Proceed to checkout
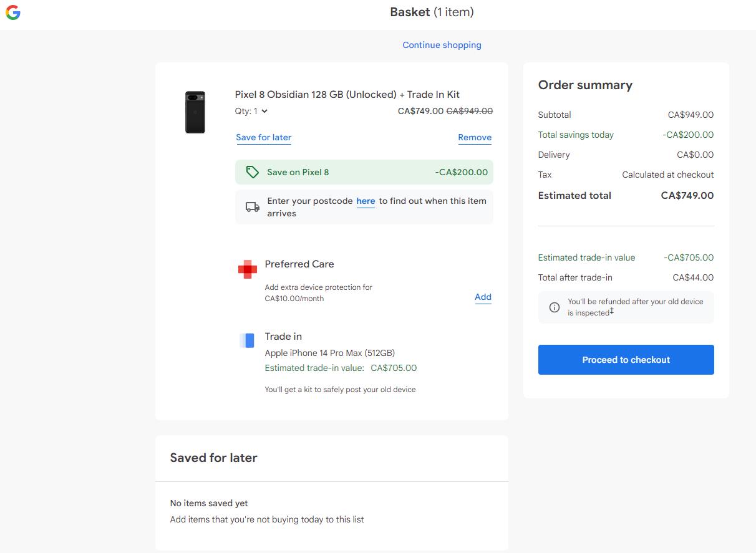 tap(626, 360)
